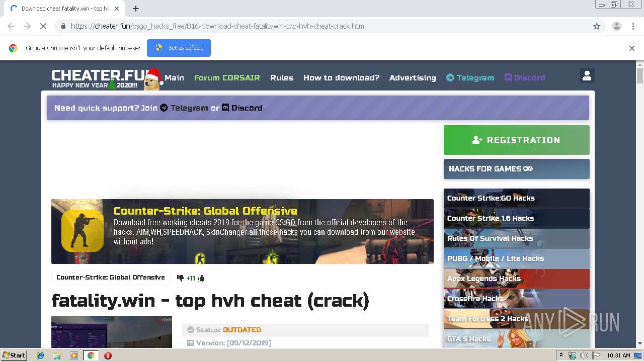Open file explorer from the taskbar
Image resolution: width=644 pixels, height=362 pixels.
point(57,355)
